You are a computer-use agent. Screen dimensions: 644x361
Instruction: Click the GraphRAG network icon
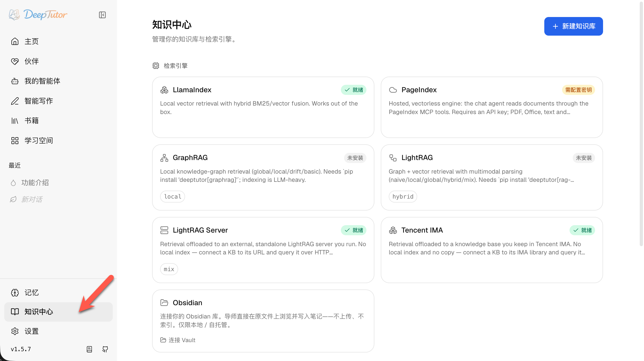pyautogui.click(x=164, y=158)
